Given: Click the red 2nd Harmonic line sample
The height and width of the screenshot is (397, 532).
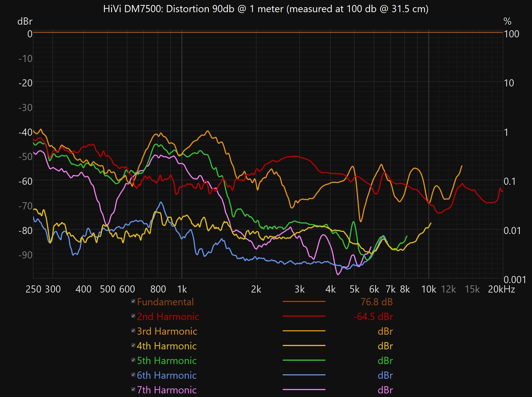Looking at the screenshot, I should (304, 316).
